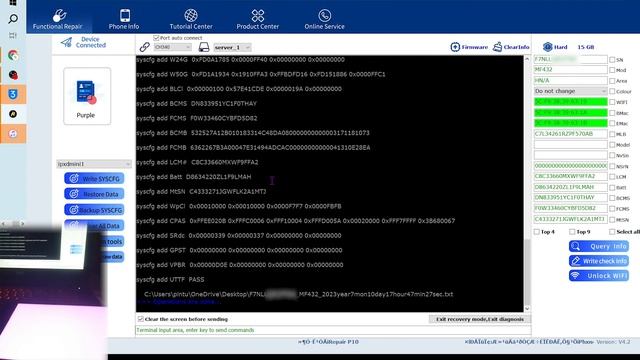Select the Purple mode tile

click(x=87, y=96)
